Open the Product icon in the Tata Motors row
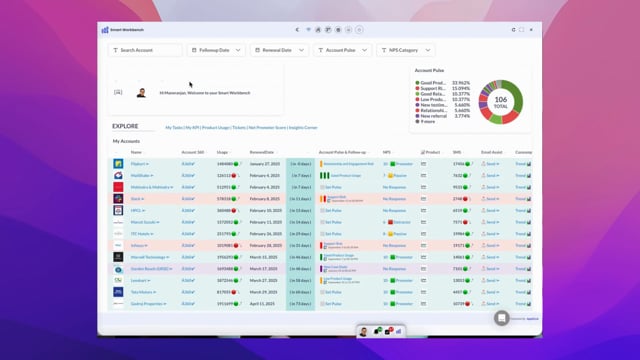Viewport: 640px width, 360px height. tap(423, 292)
